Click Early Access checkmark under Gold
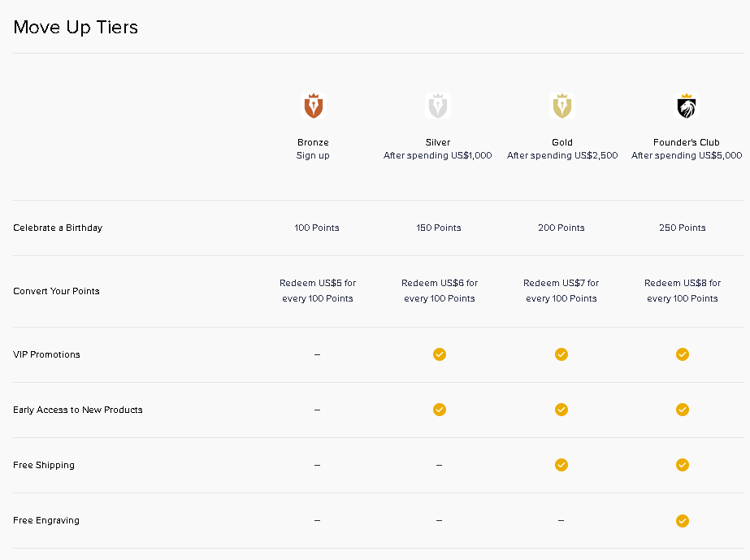The image size is (750, 560). 561,410
